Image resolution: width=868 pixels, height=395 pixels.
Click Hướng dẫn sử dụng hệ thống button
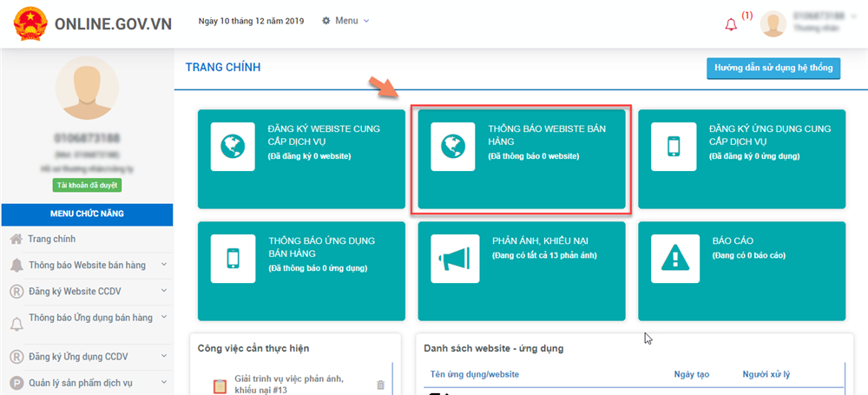click(773, 67)
